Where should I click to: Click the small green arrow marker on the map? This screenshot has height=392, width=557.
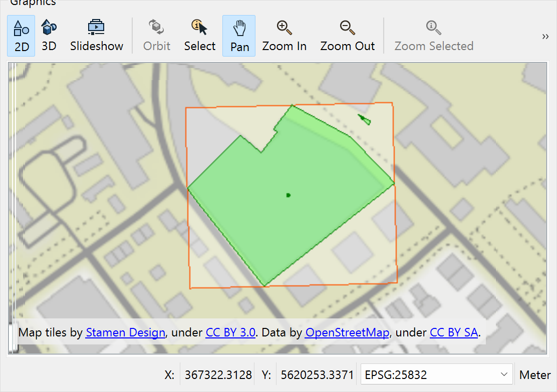pyautogui.click(x=365, y=119)
